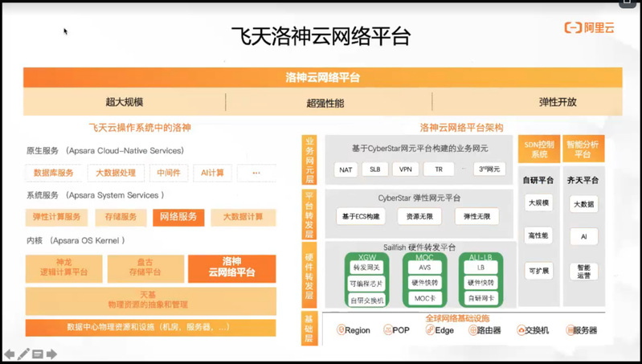Click the 交换机 switch icon
Screen dimensions: 642x364
pos(521,330)
